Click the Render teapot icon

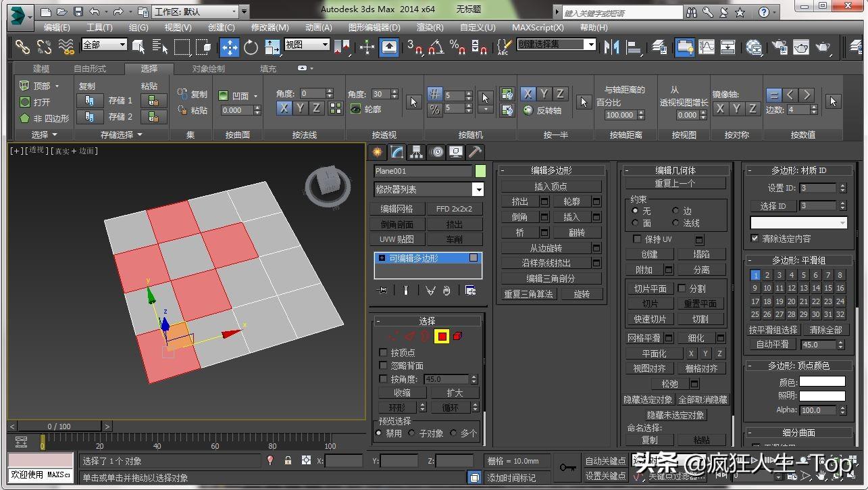pos(823,47)
